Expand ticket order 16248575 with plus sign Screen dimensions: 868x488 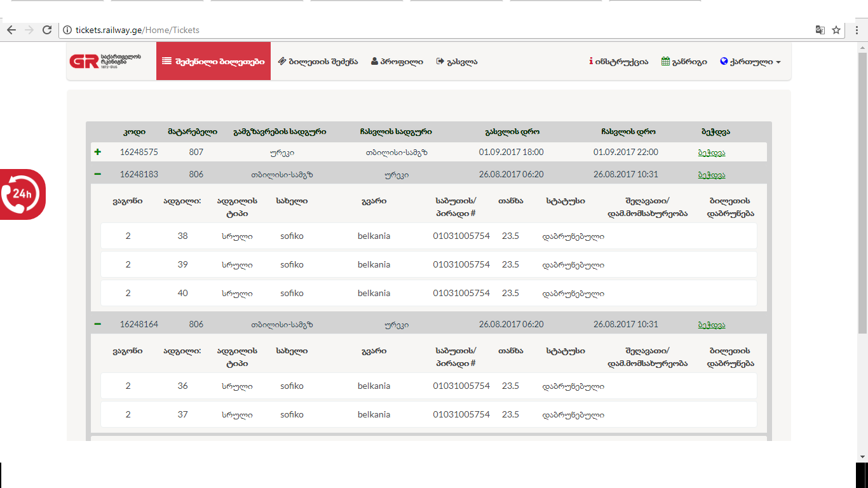click(x=98, y=152)
